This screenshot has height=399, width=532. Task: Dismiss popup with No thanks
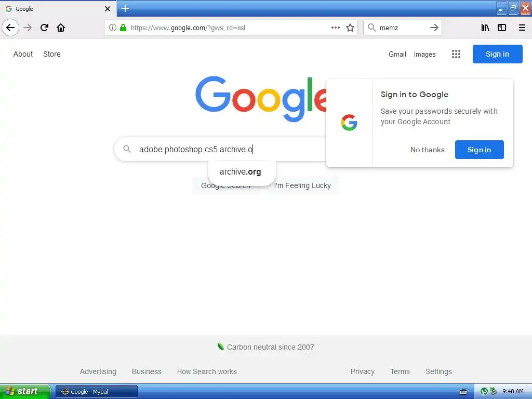(x=427, y=150)
